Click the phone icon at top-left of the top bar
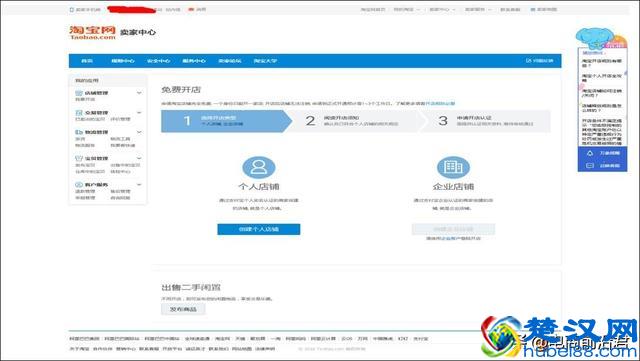Image resolution: width=640 pixels, height=361 pixels. tap(72, 9)
